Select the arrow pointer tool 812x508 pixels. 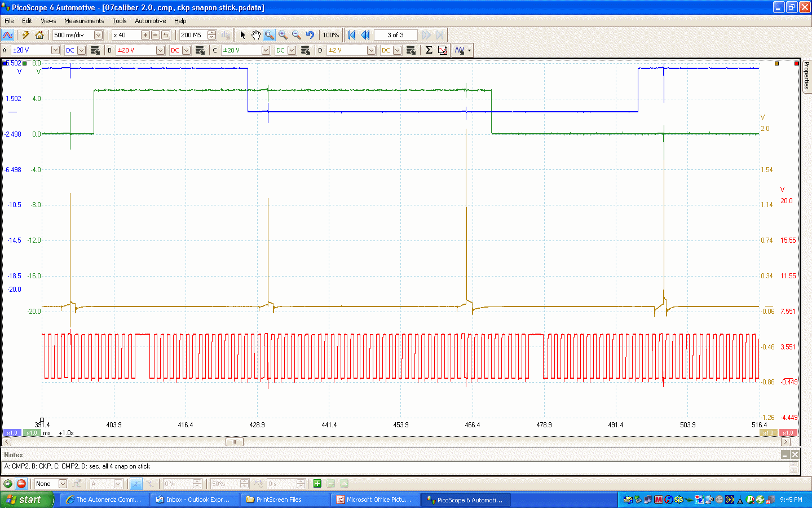point(242,35)
